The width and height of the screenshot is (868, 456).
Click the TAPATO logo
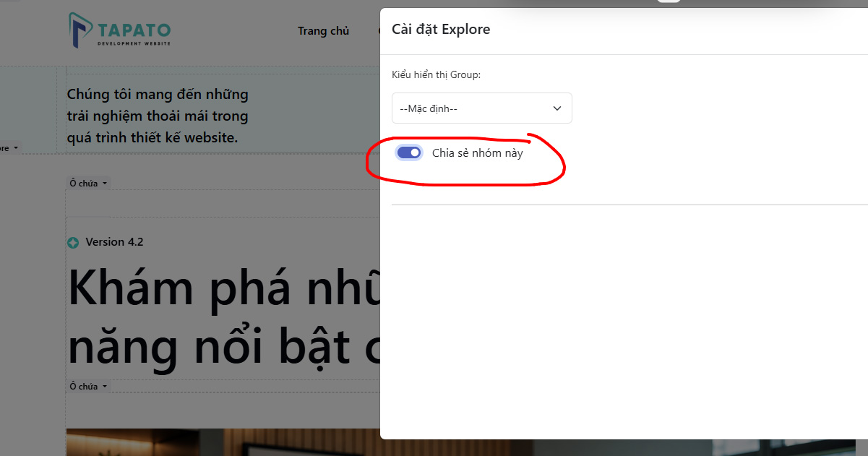click(x=120, y=30)
